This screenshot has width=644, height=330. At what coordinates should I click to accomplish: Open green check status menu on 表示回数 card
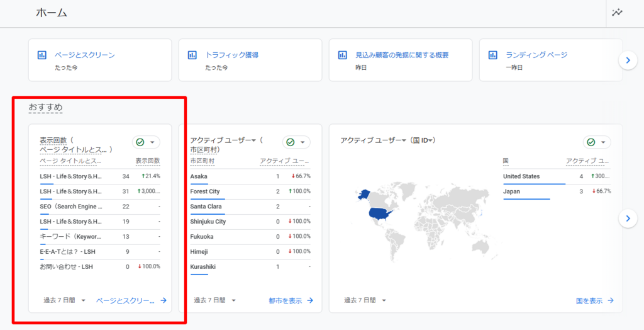click(x=146, y=142)
